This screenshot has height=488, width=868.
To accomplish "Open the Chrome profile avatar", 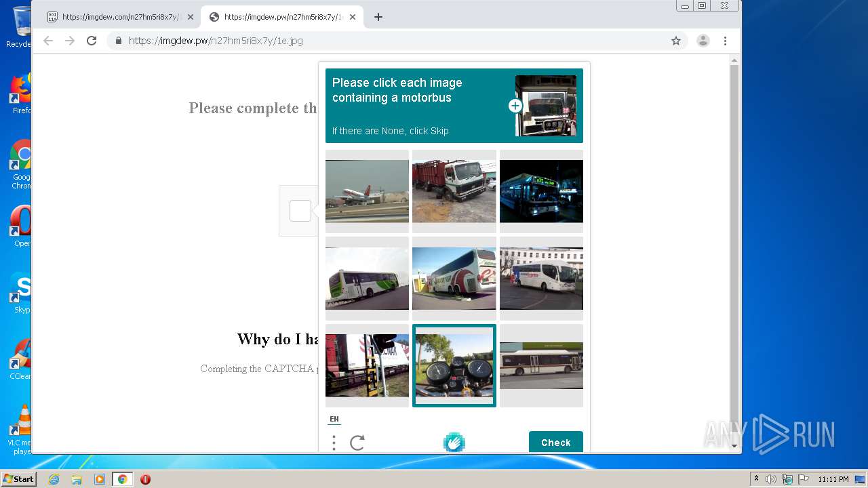I will click(703, 41).
